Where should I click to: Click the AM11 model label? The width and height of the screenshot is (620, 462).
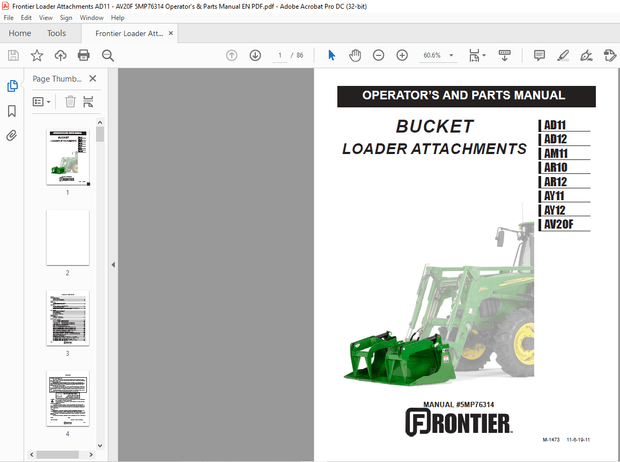tap(556, 153)
